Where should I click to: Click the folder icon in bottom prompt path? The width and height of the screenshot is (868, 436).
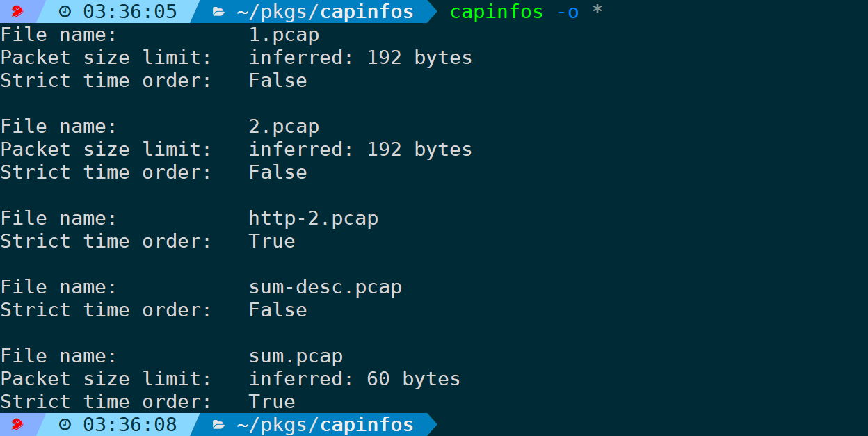218,425
